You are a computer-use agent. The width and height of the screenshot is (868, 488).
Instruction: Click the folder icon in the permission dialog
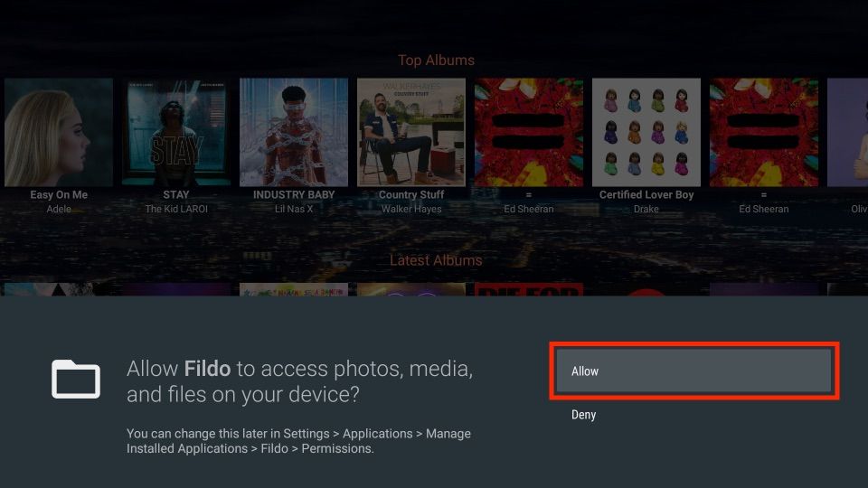coord(76,379)
